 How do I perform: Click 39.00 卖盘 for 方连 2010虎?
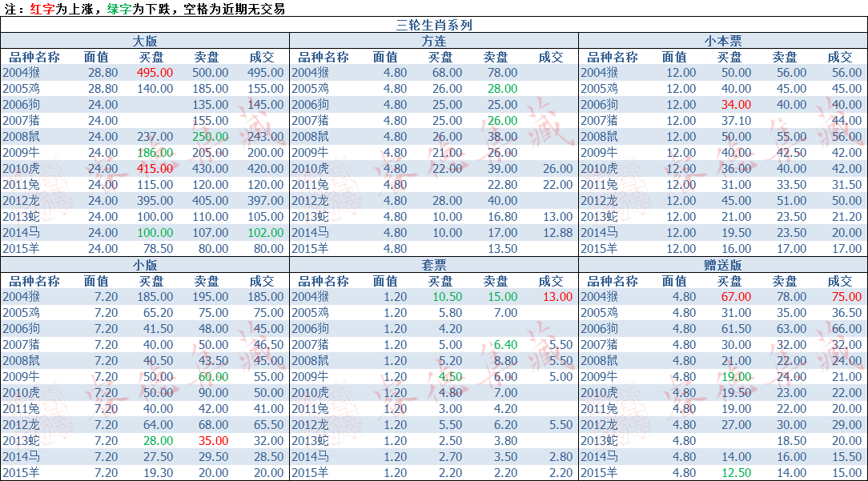tap(503, 168)
